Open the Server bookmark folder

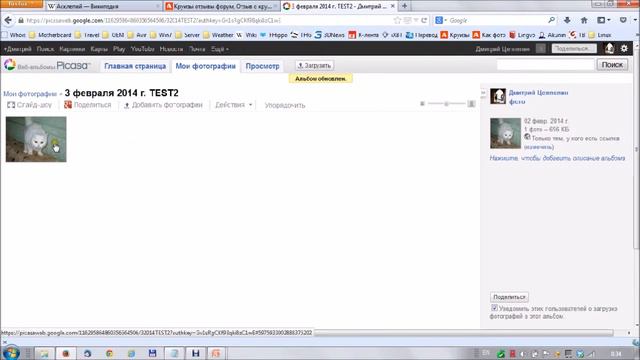pyautogui.click(x=188, y=35)
